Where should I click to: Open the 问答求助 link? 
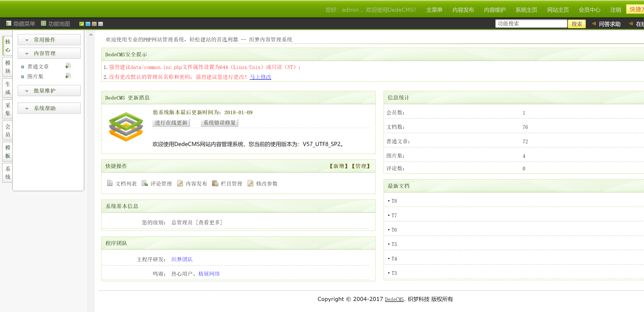[x=609, y=24]
